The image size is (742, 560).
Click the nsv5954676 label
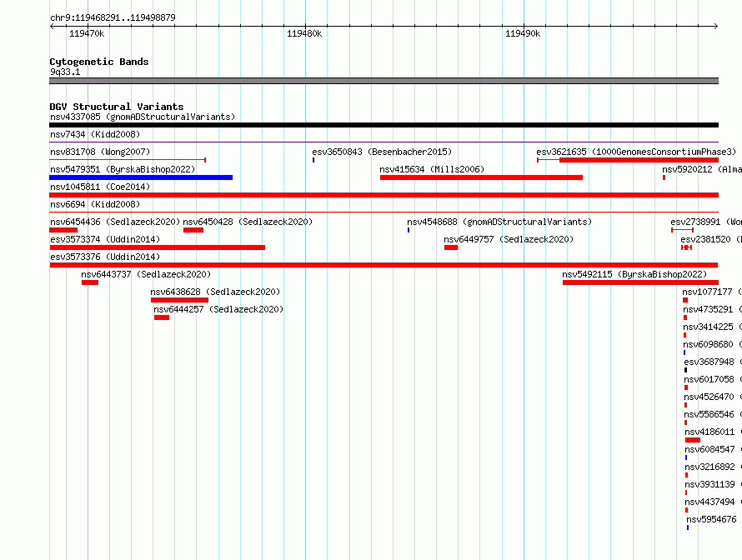tap(712, 519)
